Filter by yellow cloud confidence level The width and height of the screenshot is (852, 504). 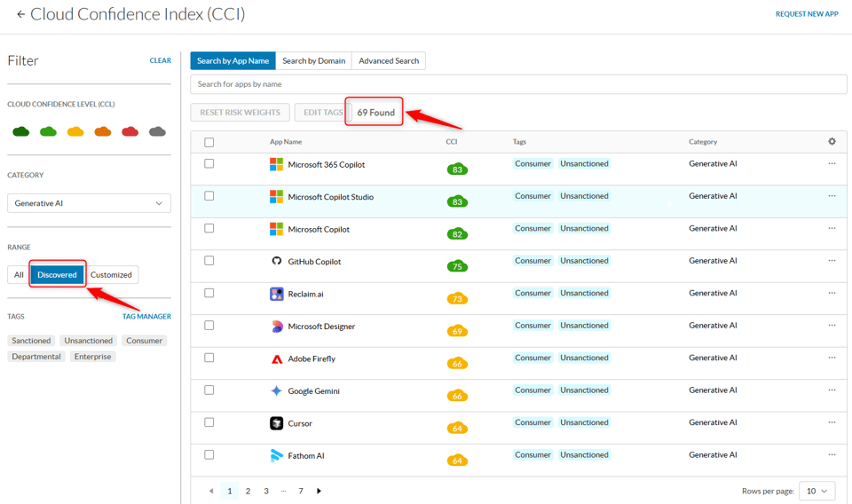pyautogui.click(x=75, y=131)
